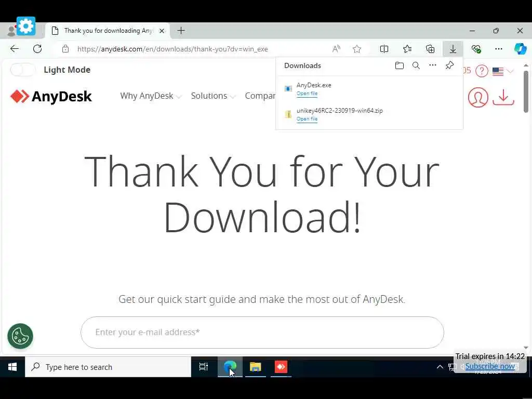This screenshot has width=532, height=399.
Task: Open file link under the unikey46RC2 zip
Action: tap(307, 119)
